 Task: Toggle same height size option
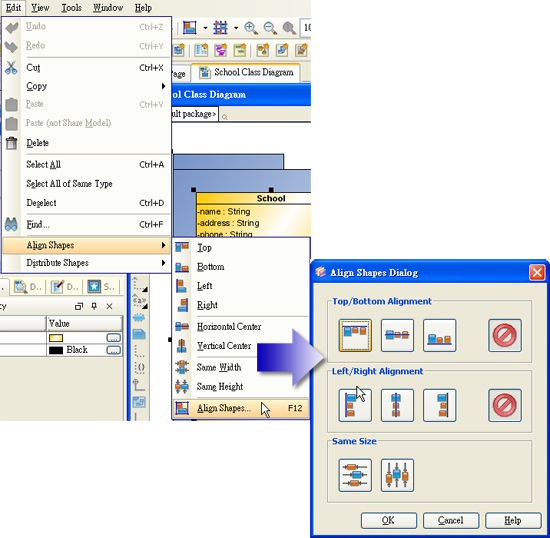397,475
